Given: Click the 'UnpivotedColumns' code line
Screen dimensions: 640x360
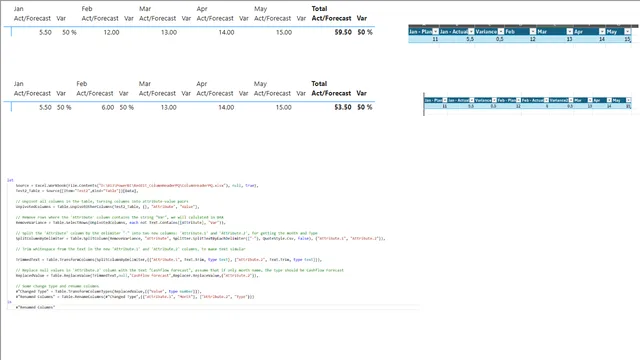Looking at the screenshot, I should pos(107,207).
